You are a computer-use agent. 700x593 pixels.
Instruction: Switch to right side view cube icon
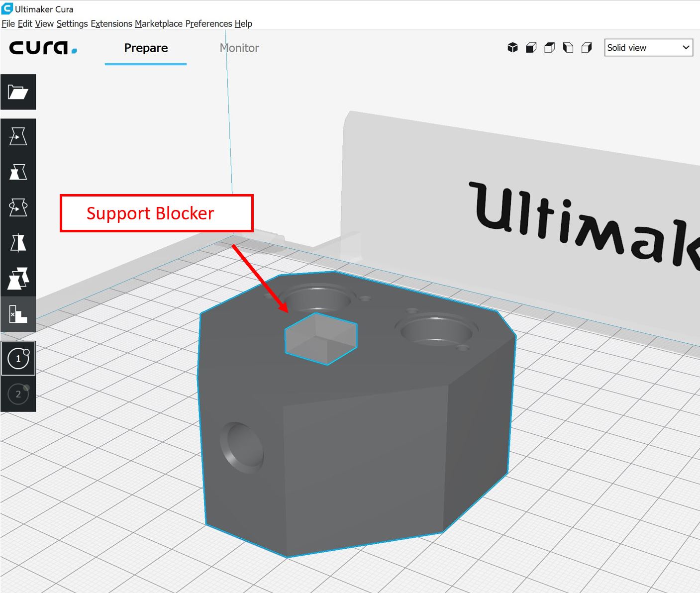(x=587, y=48)
